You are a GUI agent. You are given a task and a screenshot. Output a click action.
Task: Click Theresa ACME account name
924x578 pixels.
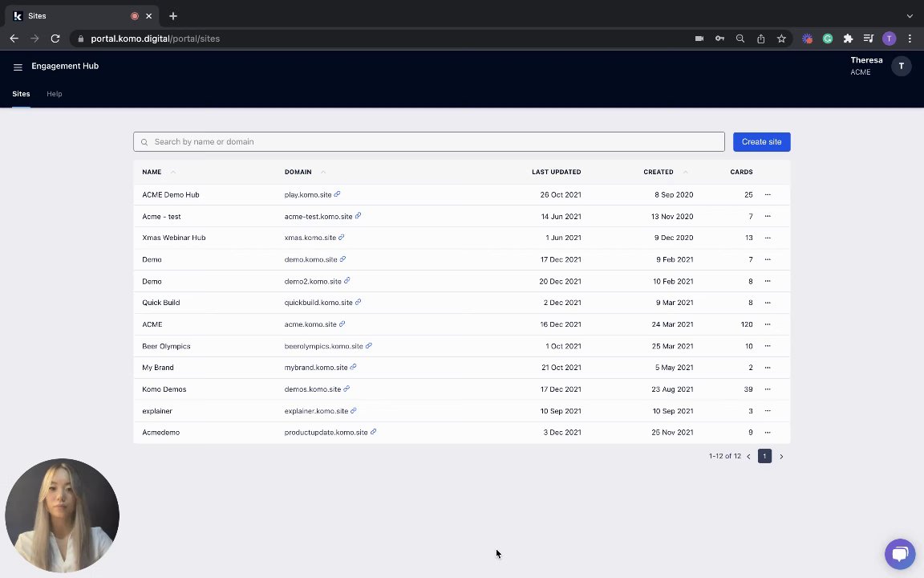tap(866, 66)
